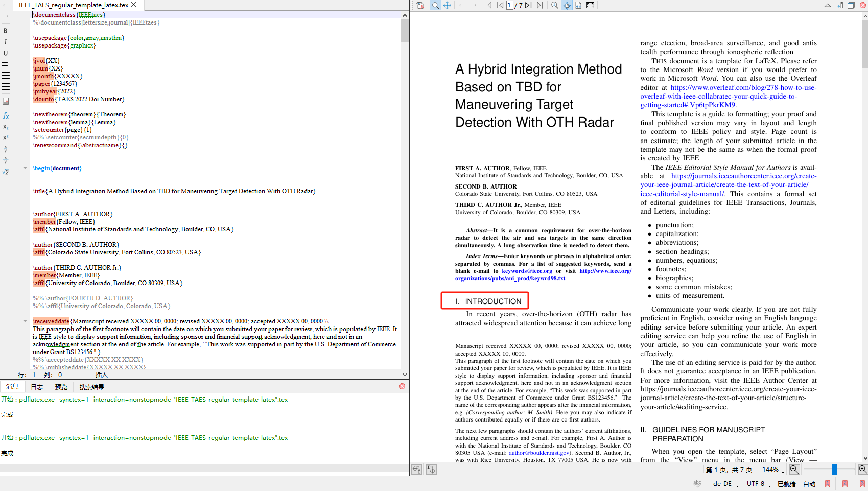Click the fit page icon in PDF toolbar
This screenshot has height=491, width=868.
[x=578, y=5]
